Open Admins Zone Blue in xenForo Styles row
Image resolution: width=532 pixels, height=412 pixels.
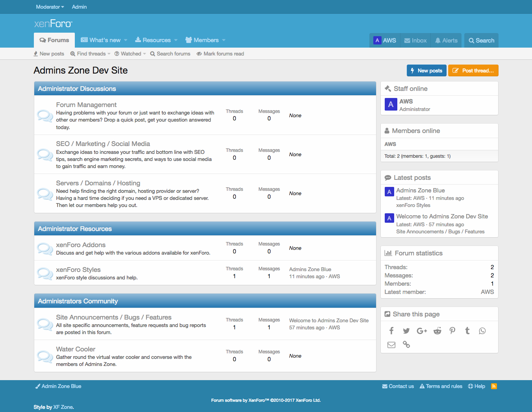(x=310, y=270)
